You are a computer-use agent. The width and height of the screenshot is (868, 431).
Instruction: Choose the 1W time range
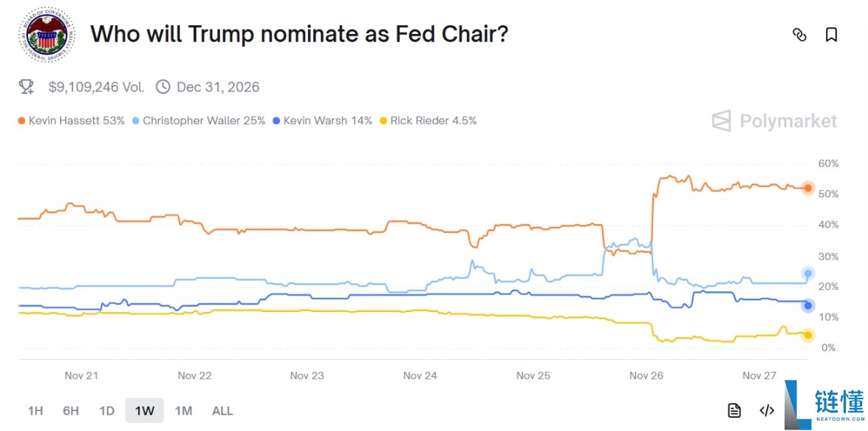[144, 411]
